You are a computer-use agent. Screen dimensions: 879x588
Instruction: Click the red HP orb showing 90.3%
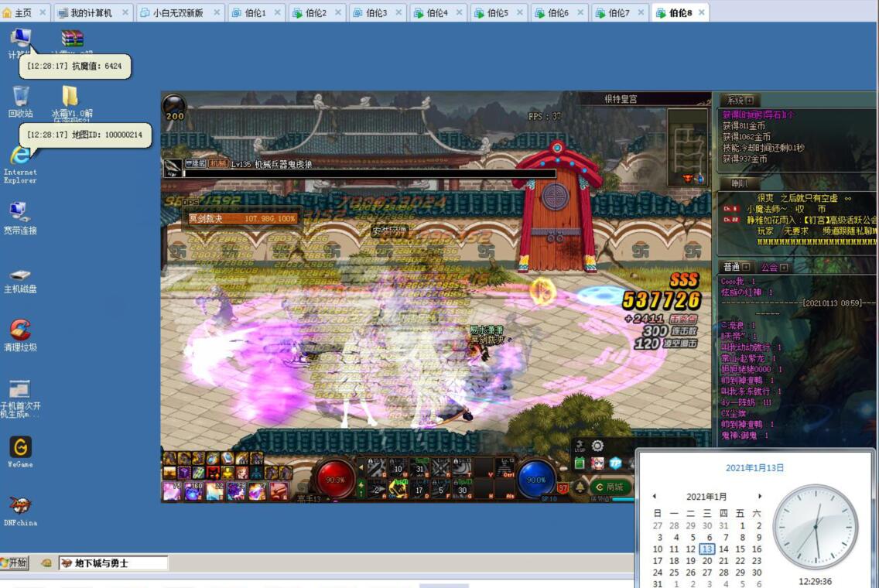coord(335,479)
